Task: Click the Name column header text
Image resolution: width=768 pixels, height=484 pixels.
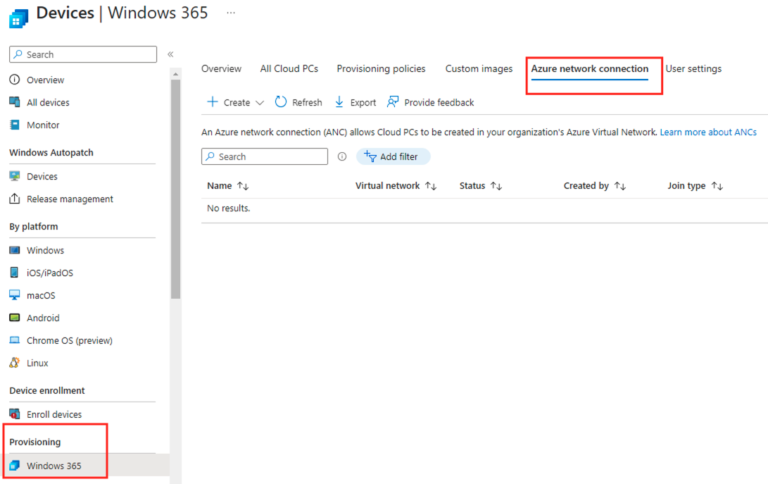Action: pyautogui.click(x=219, y=186)
